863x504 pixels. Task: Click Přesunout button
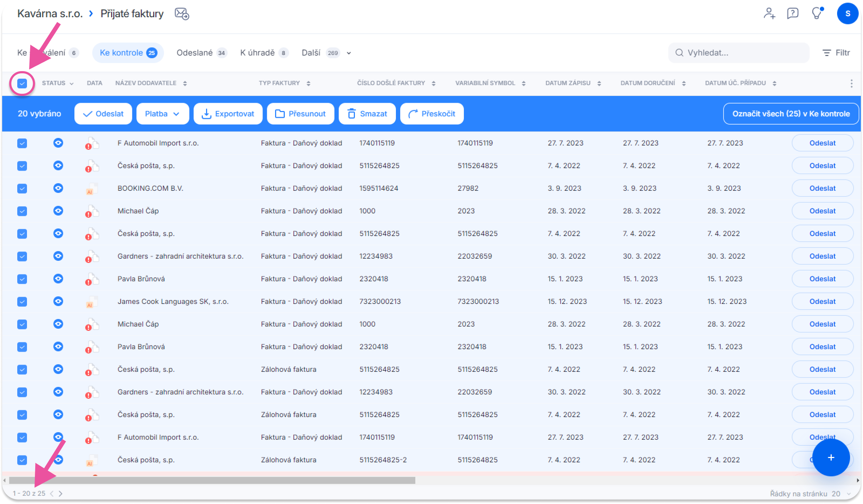pyautogui.click(x=301, y=114)
